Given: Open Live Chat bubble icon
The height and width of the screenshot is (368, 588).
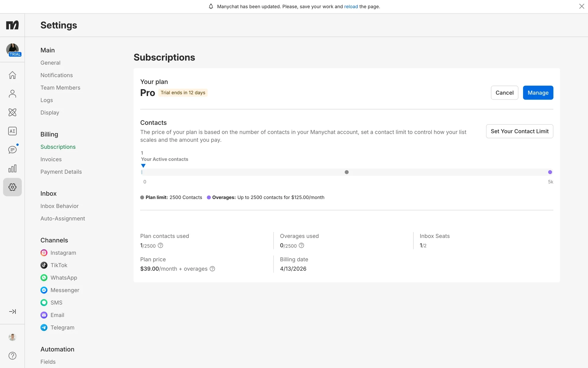Looking at the screenshot, I should (12, 150).
